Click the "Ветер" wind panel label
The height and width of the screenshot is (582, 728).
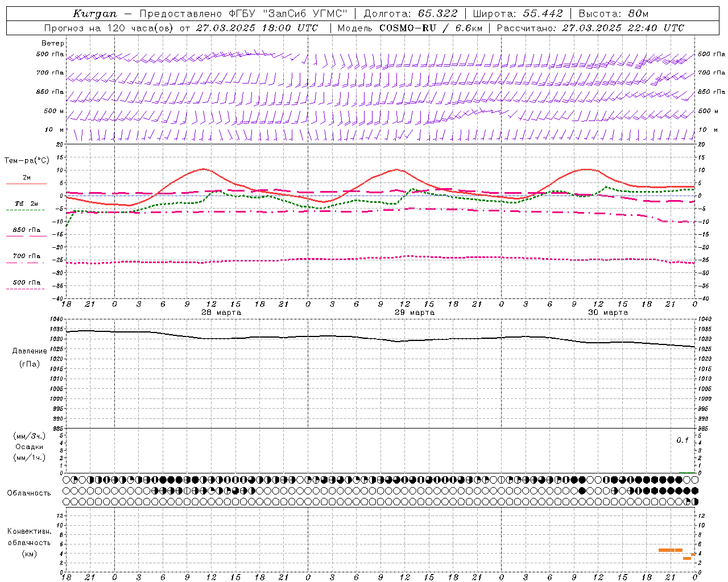(53, 43)
